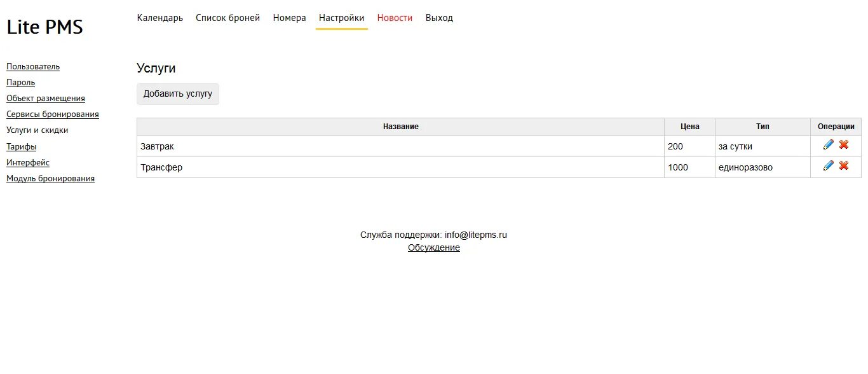This screenshot has width=868, height=374.
Task: Select the Настройки tab
Action: (342, 18)
